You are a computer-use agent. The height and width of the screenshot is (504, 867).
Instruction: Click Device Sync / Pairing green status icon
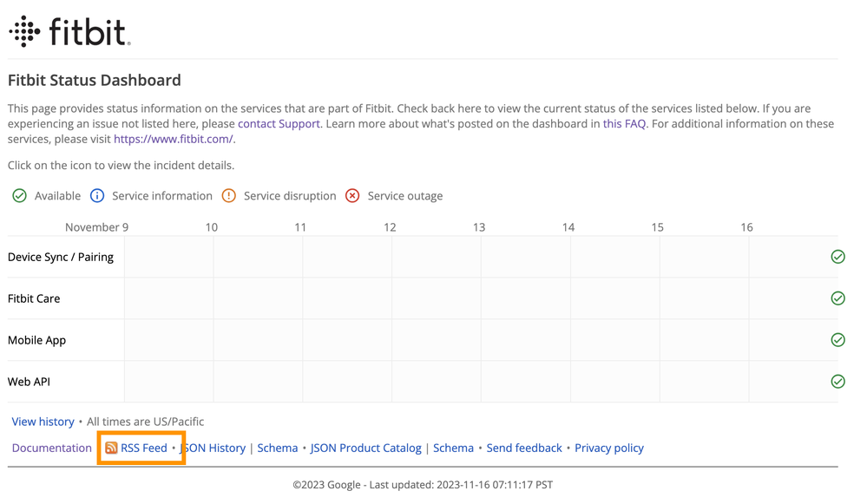point(837,257)
